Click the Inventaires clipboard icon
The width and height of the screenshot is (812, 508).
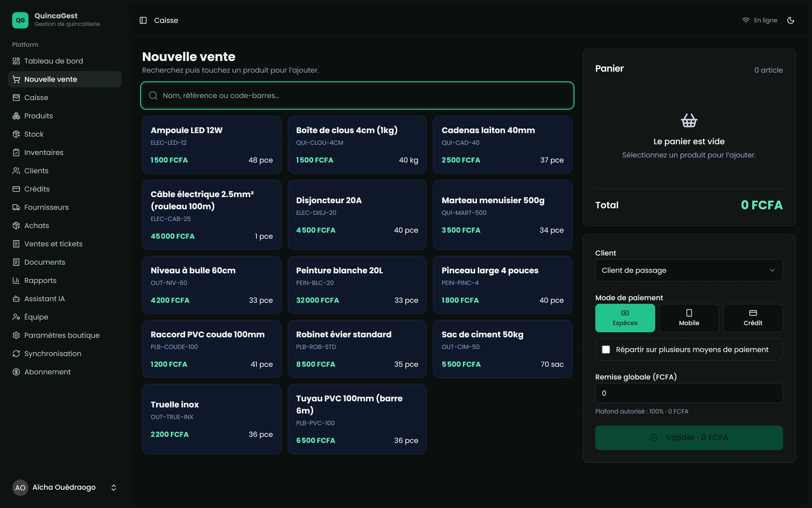16,153
